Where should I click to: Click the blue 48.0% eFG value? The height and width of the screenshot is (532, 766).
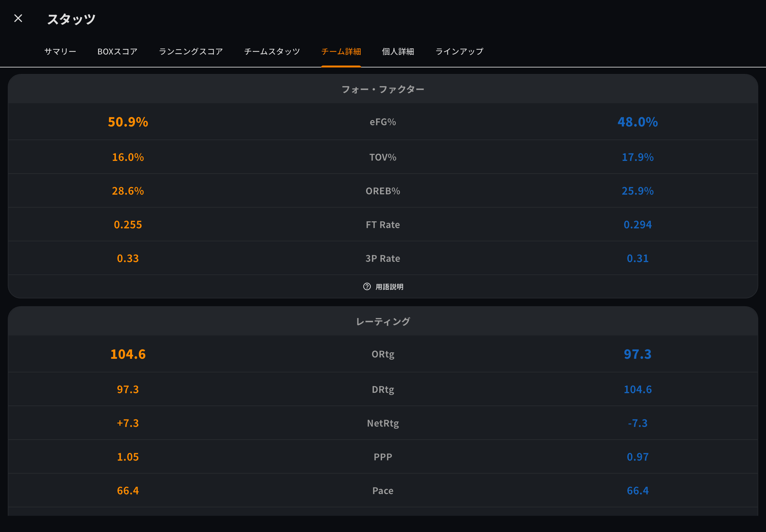(637, 122)
